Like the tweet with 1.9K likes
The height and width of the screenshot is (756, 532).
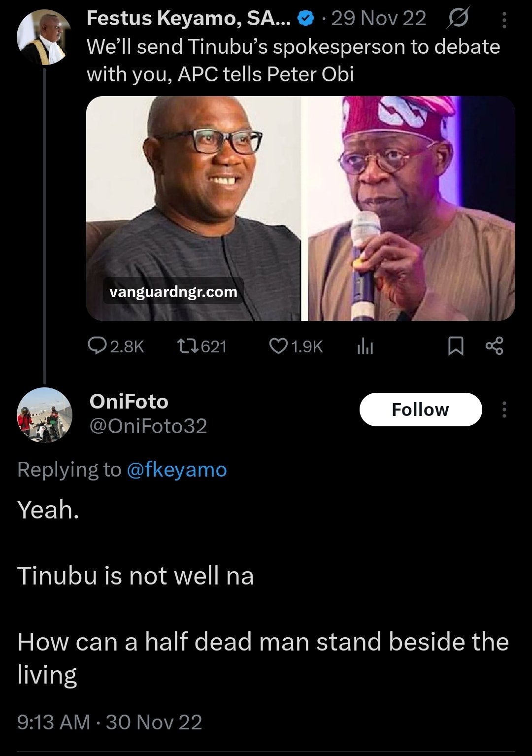[x=279, y=346]
